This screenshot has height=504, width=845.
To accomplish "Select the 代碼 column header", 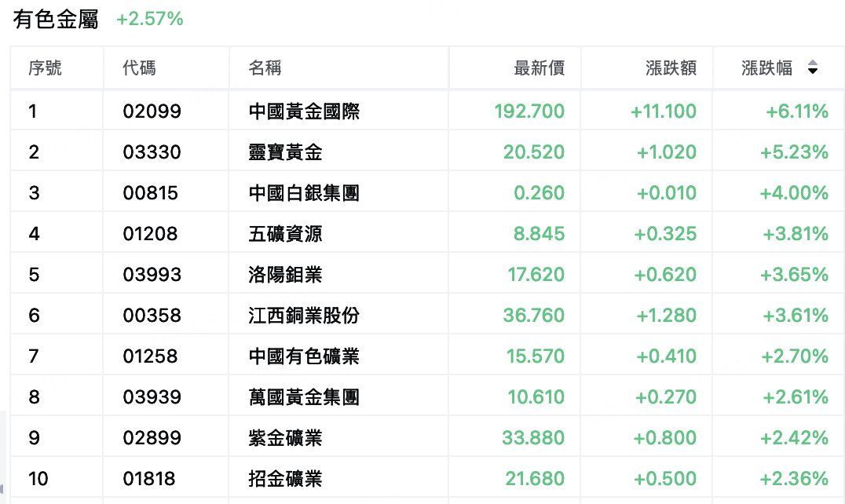I will (139, 68).
